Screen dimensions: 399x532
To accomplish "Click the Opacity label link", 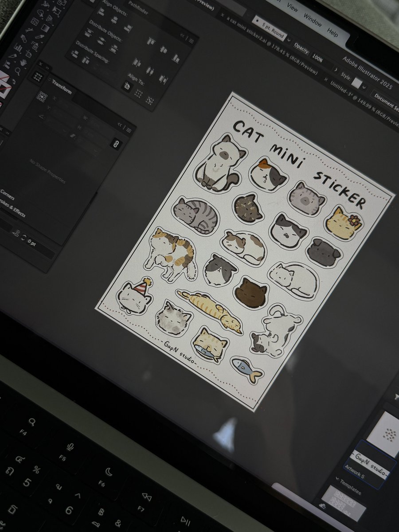I will click(x=301, y=48).
